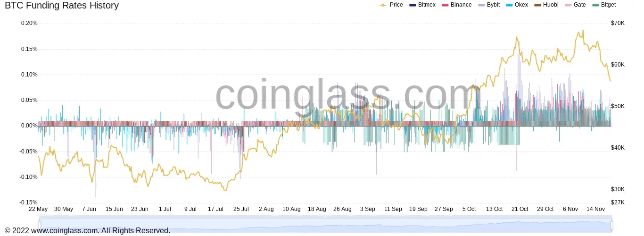Hide the Bybit series via its label
Screen dimensions: 644x236
[x=493, y=5]
